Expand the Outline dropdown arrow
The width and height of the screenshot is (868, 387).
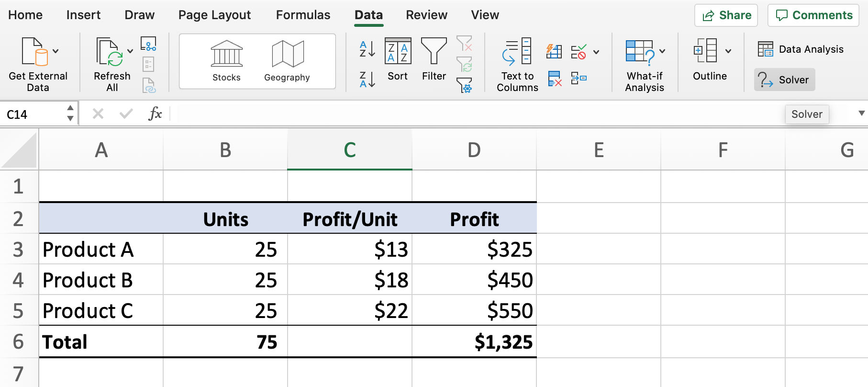coord(728,51)
